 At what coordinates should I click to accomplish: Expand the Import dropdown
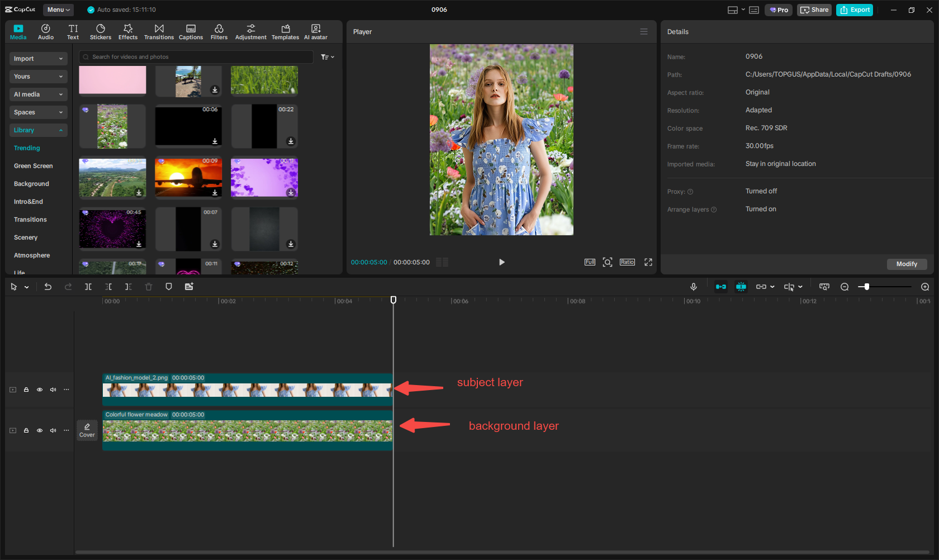point(38,59)
